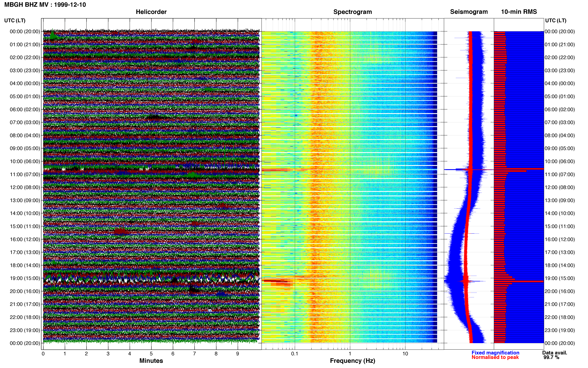Click minute tick 8 below the Helicorder

(x=216, y=354)
